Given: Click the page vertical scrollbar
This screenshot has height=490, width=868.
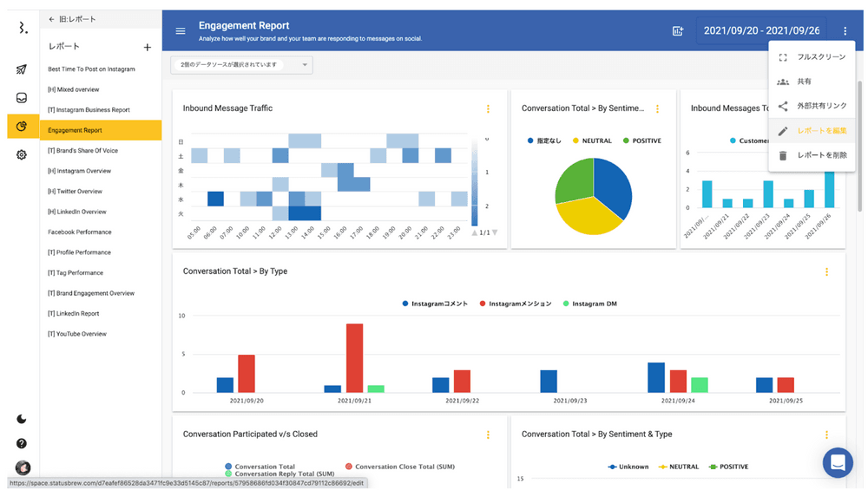Looking at the screenshot, I should [x=859, y=147].
